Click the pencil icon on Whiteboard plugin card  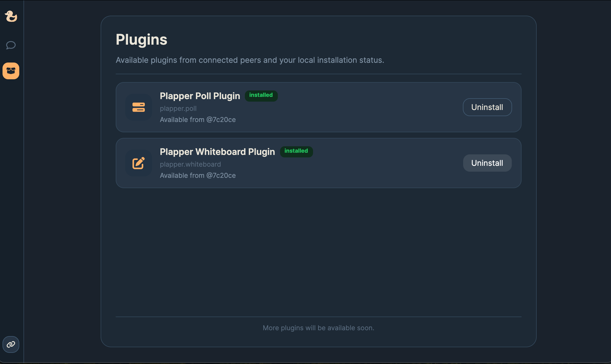pyautogui.click(x=138, y=163)
